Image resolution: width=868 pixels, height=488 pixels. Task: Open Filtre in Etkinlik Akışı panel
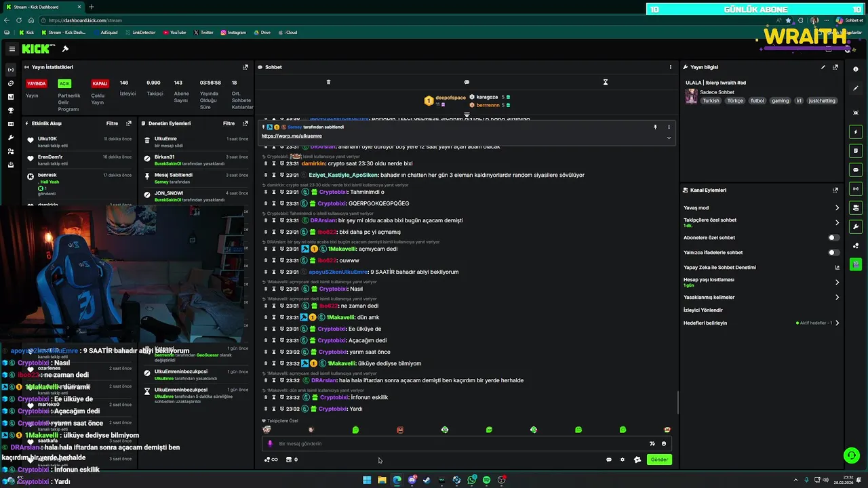pyautogui.click(x=112, y=123)
